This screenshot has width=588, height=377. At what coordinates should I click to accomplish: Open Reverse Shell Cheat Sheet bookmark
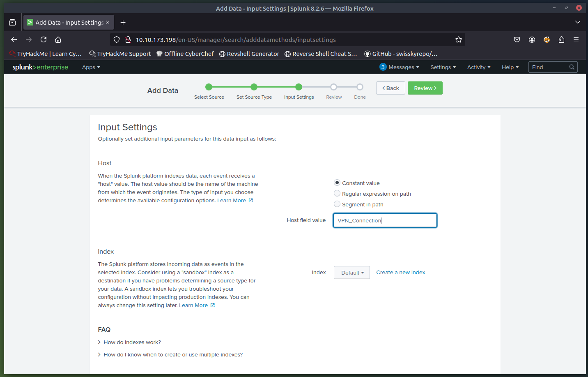321,54
